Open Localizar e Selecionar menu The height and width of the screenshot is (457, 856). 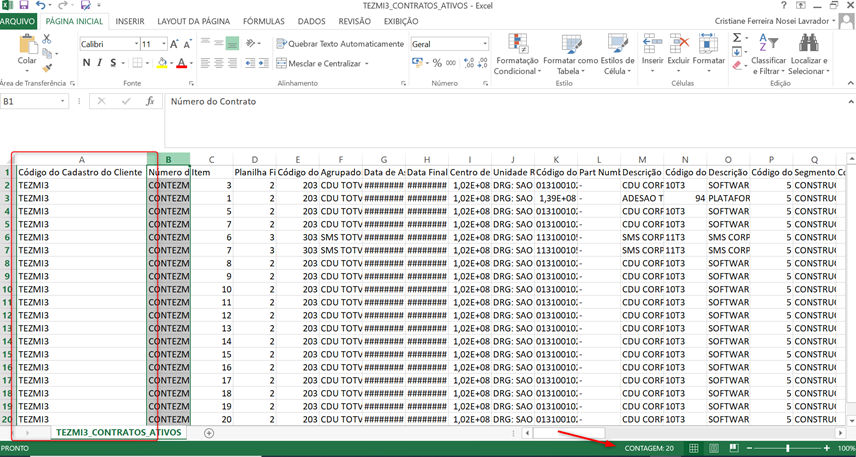pyautogui.click(x=809, y=55)
